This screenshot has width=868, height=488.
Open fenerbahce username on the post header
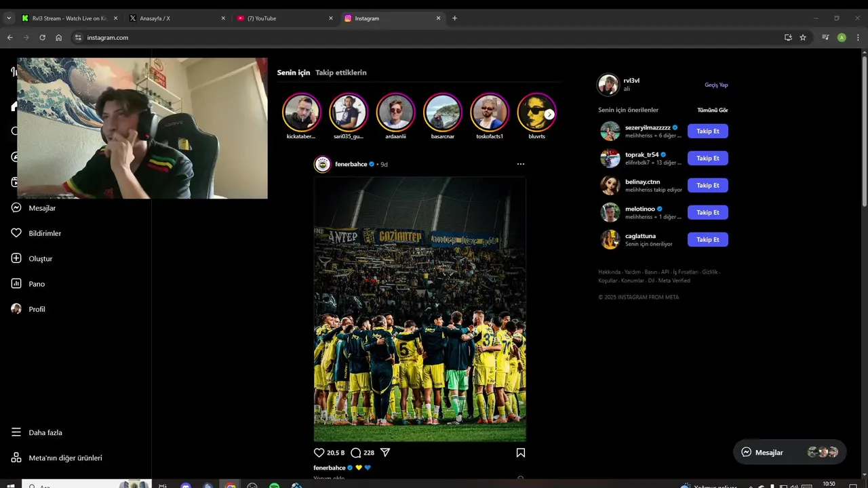[351, 164]
